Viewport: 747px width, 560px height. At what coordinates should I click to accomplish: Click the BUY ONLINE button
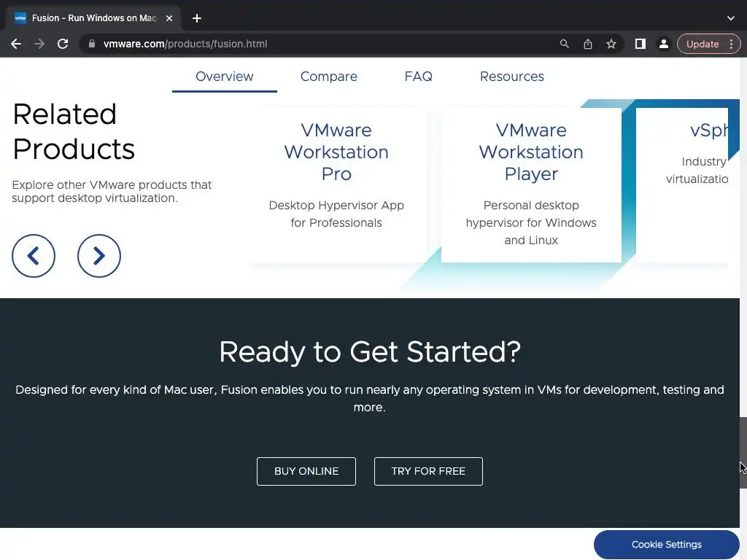point(306,472)
